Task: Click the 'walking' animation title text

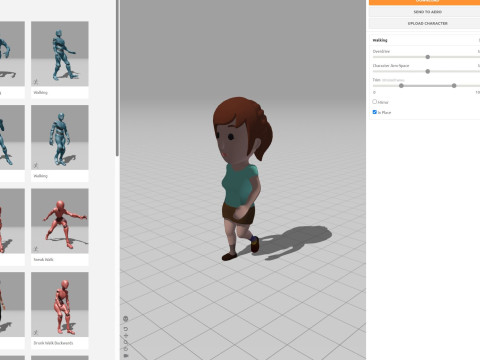Action: (380, 40)
